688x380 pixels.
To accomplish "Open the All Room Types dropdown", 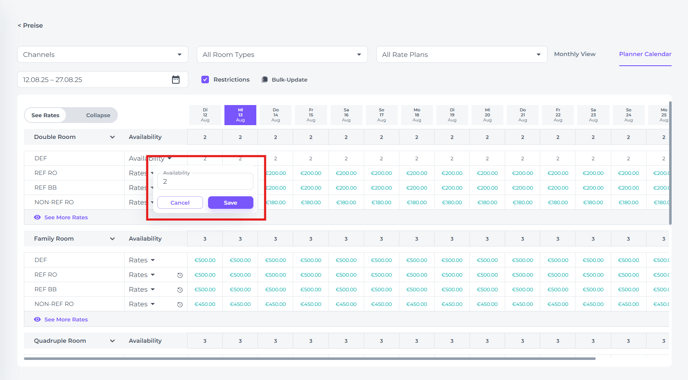I will click(x=282, y=54).
